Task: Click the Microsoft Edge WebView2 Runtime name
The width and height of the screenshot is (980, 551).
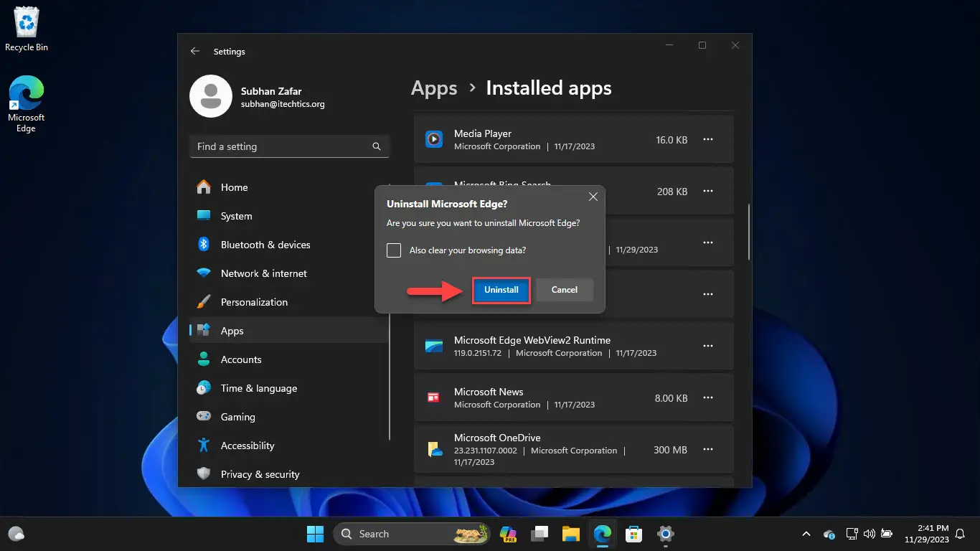Action: tap(532, 340)
